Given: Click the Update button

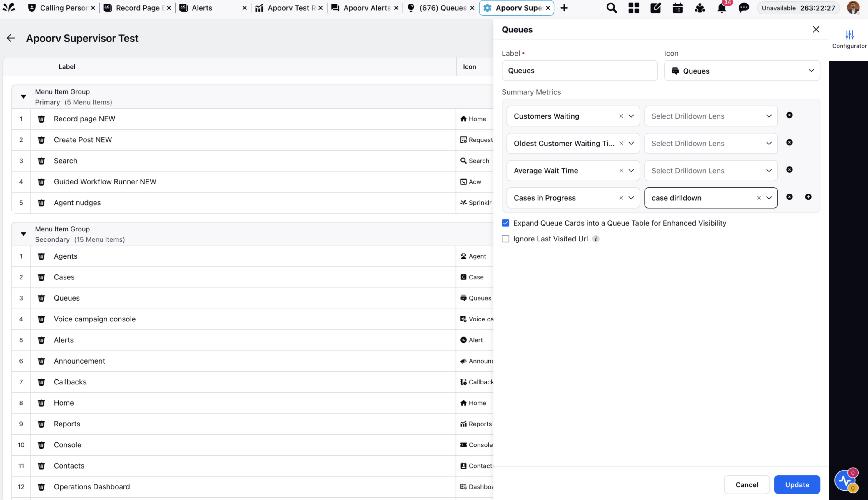Looking at the screenshot, I should click(x=797, y=484).
